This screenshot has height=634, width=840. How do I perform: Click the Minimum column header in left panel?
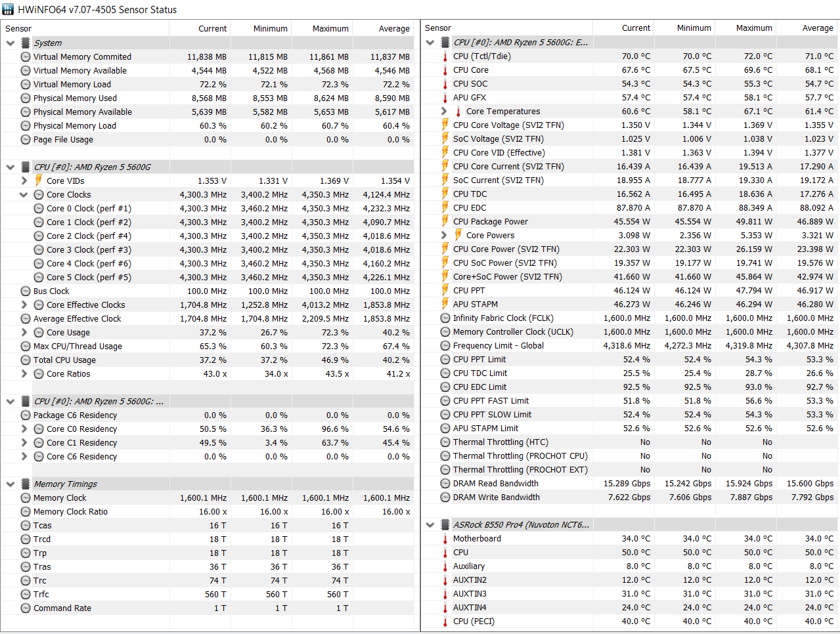click(261, 28)
